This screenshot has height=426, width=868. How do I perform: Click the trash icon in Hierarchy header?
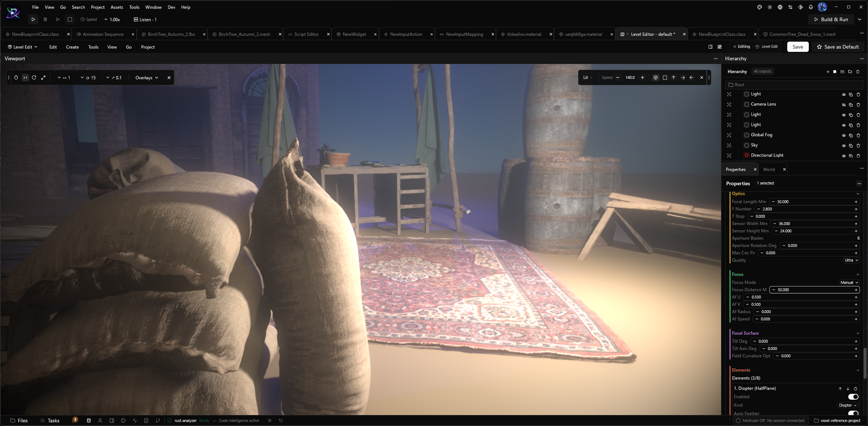(858, 72)
